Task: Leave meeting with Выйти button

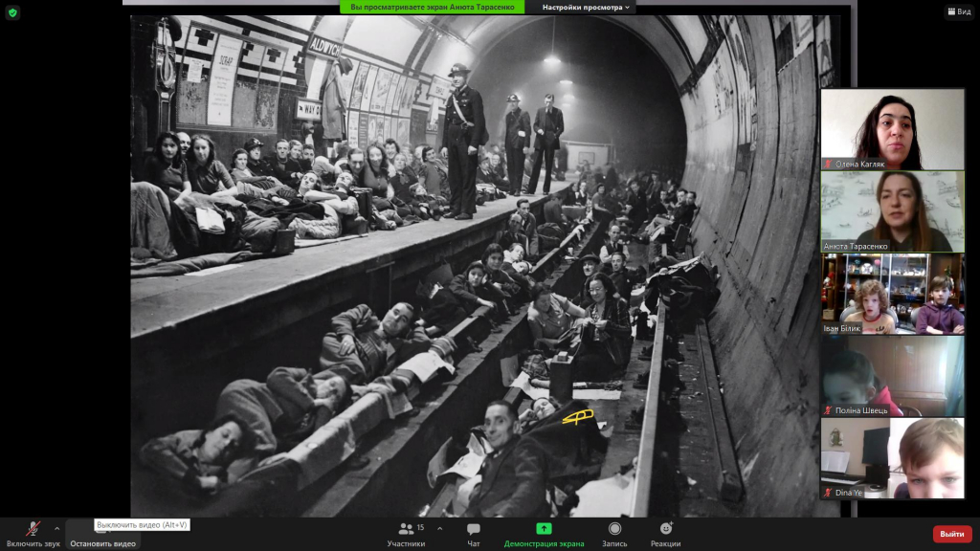Action: [x=951, y=534]
